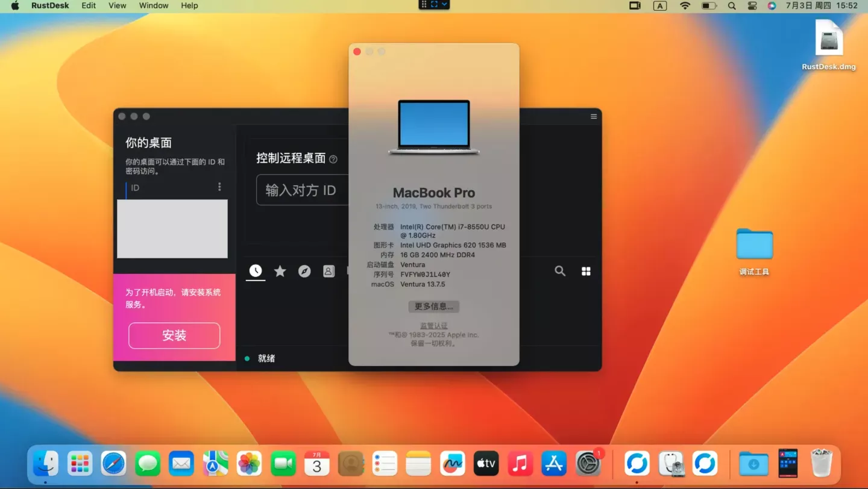The height and width of the screenshot is (489, 868).
Task: Open the 监管认证 link
Action: tap(434, 326)
